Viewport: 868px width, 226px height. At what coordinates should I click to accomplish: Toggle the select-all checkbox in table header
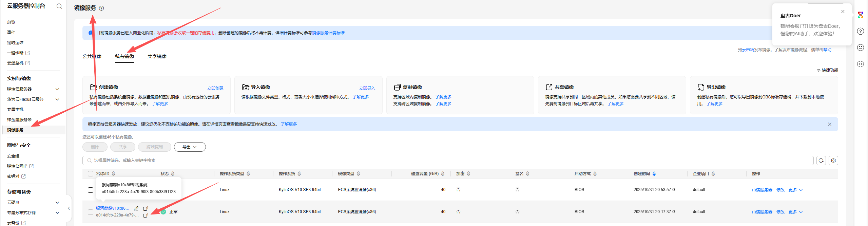[91, 174]
